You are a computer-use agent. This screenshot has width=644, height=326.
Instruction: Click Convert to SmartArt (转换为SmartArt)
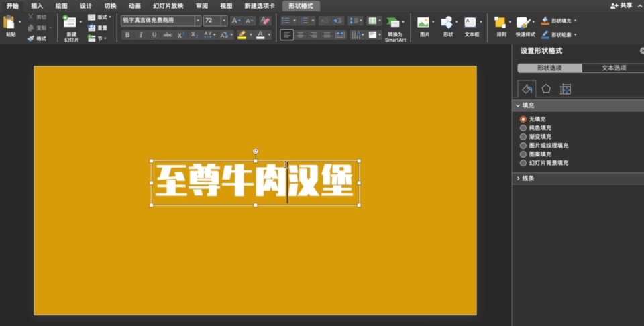(395, 30)
